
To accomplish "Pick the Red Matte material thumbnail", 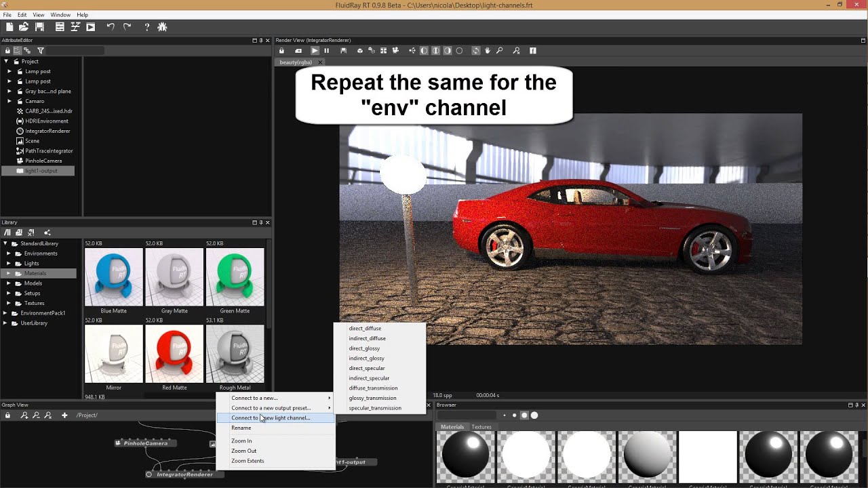I will click(x=174, y=354).
